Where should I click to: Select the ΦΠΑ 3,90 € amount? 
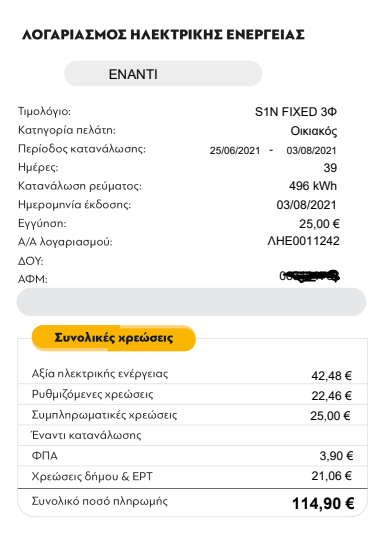click(x=336, y=456)
